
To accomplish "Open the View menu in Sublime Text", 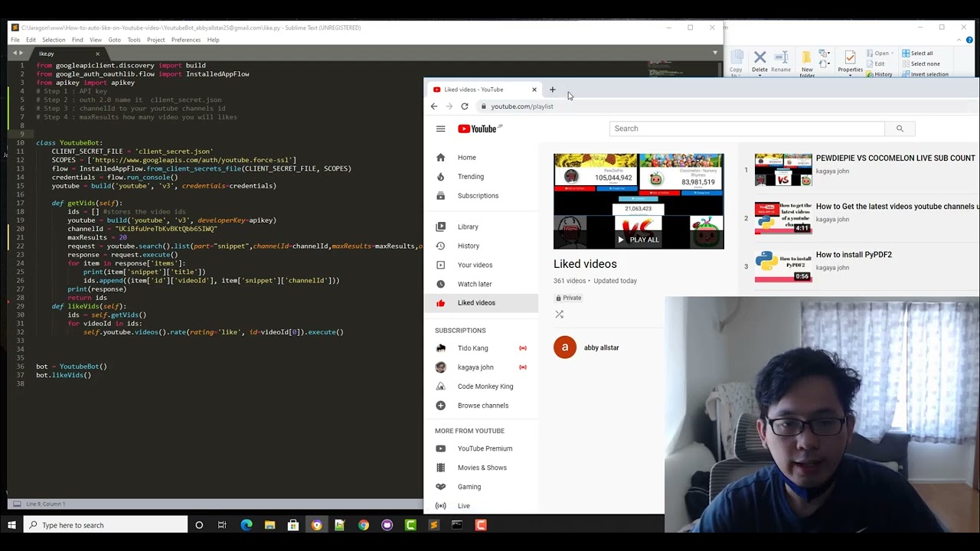I will [96, 40].
